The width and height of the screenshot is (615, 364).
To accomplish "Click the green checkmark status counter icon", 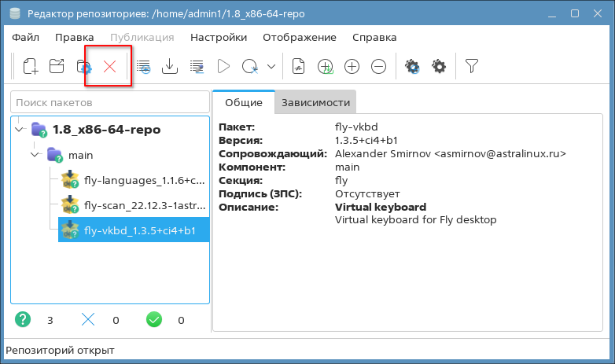I will pos(153,320).
